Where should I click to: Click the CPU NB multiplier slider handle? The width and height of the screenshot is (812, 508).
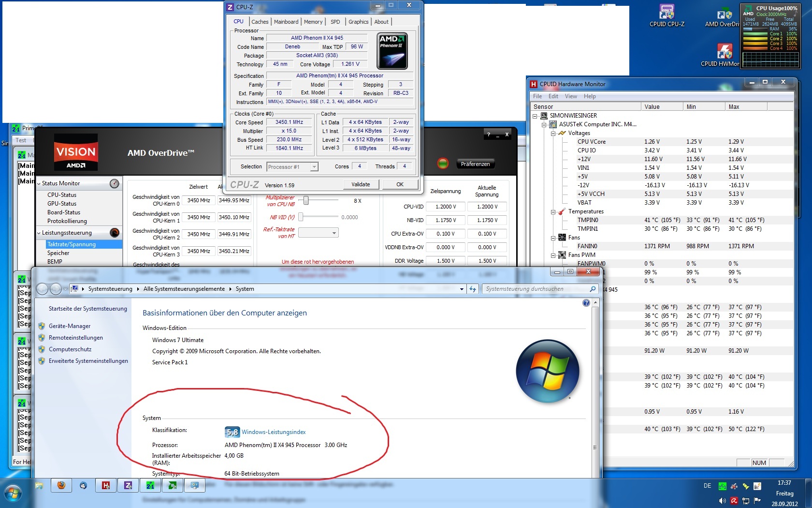(306, 200)
